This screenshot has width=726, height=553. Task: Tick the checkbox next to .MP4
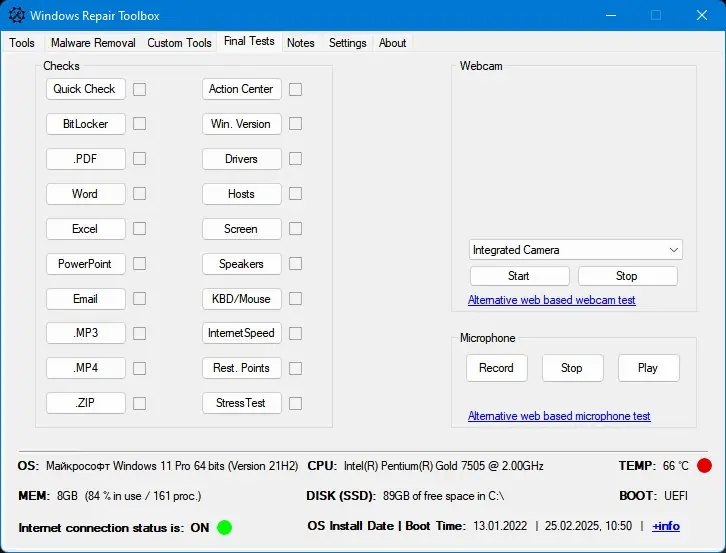coord(139,368)
